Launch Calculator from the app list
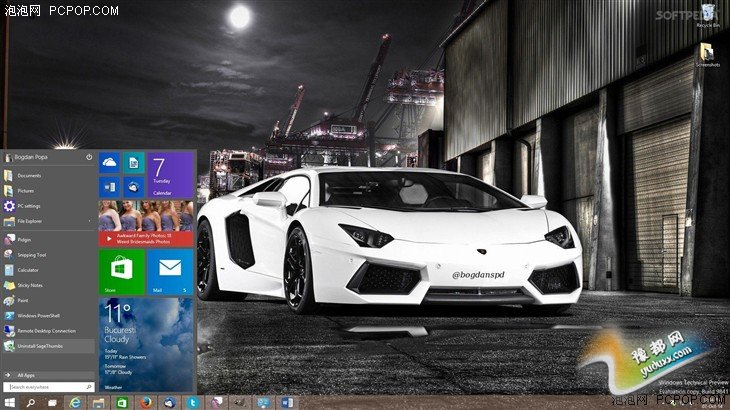The width and height of the screenshot is (730, 410). pos(29,270)
